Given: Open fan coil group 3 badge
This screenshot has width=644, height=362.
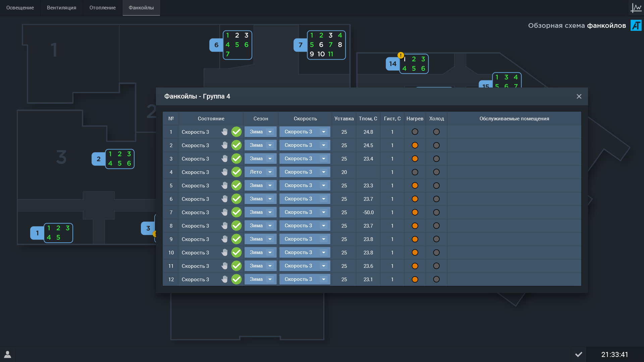Looking at the screenshot, I should [x=148, y=228].
